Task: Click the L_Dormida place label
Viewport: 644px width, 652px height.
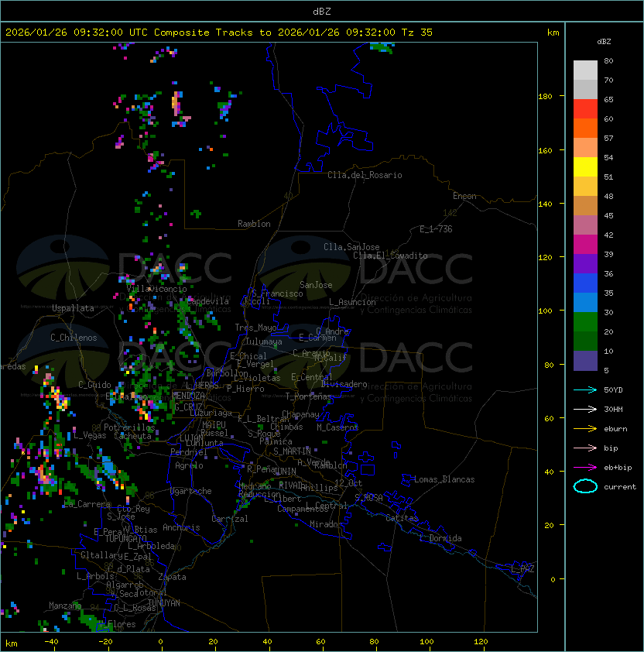Action: [440, 538]
